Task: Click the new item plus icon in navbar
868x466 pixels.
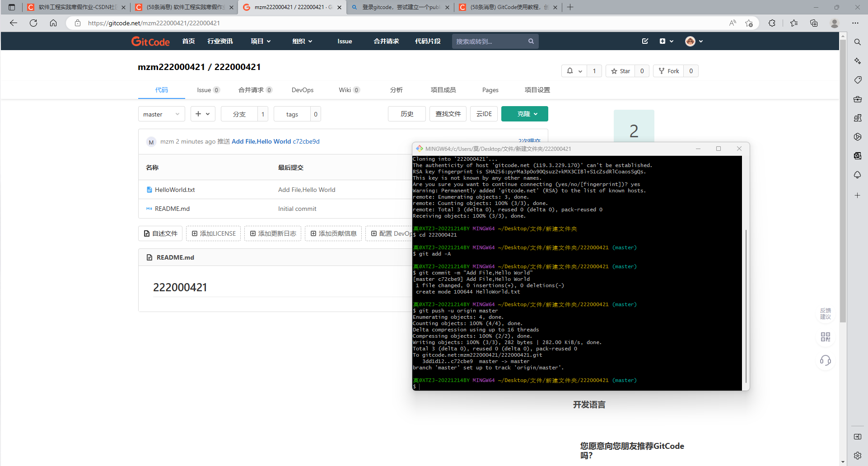Action: (663, 41)
